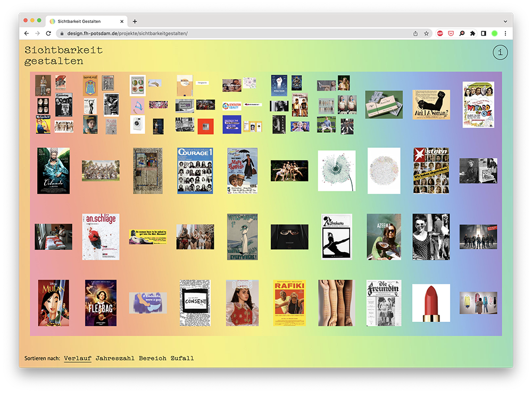Bookmark this page with the star icon
The height and width of the screenshot is (393, 532).
pos(426,34)
